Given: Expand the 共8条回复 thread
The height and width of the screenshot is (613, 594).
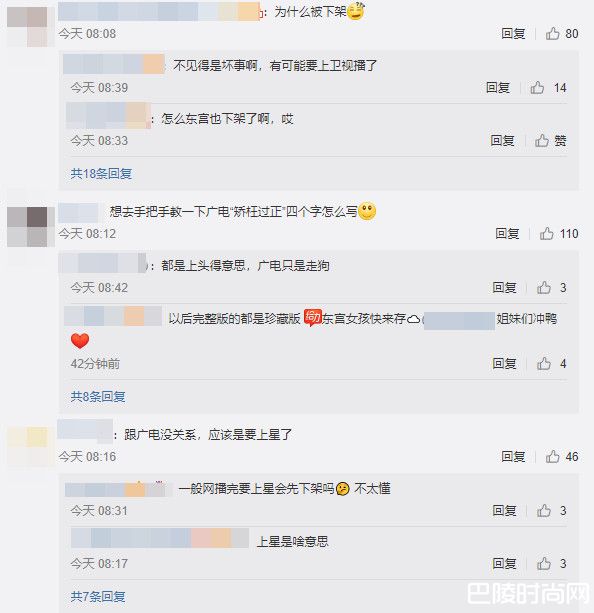Looking at the screenshot, I should [98, 397].
